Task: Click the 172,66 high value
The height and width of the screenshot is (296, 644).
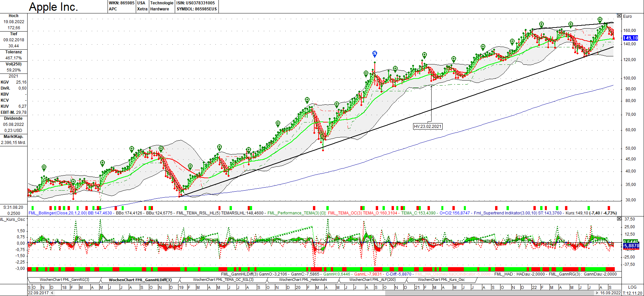Action: pos(14,28)
